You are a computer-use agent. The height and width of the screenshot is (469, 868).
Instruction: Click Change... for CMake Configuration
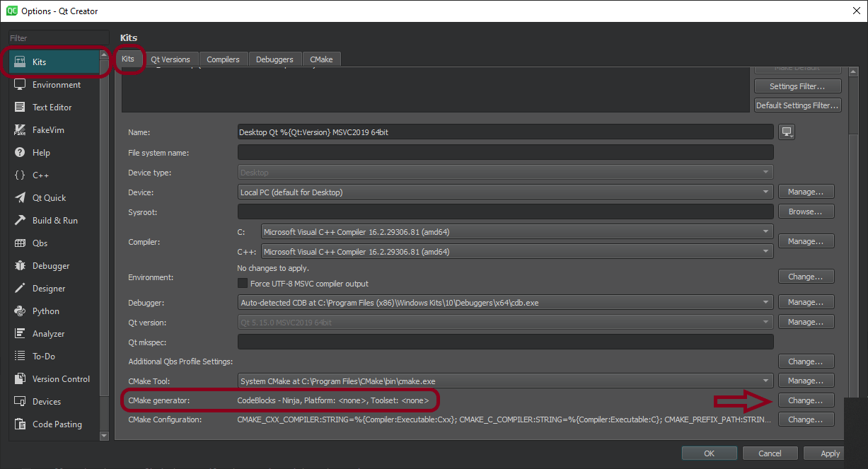(x=806, y=419)
